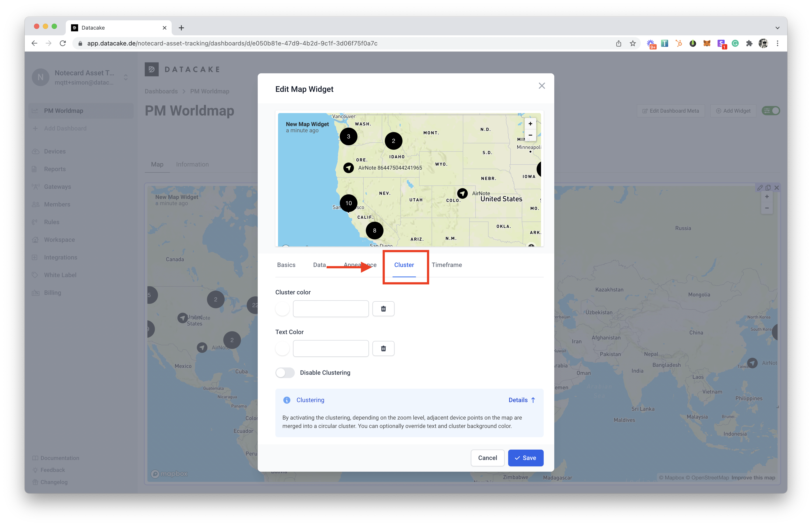Switch to the Timeframe tab
This screenshot has height=526, width=812.
pos(447,265)
